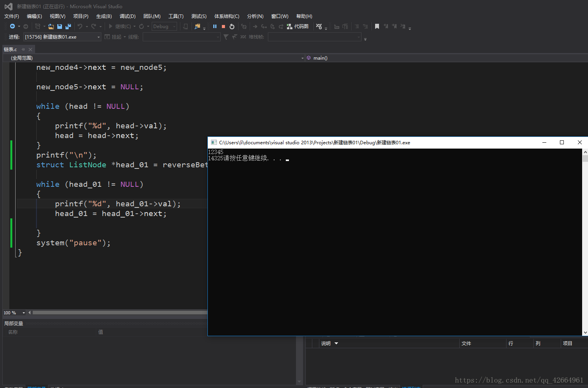588x388 pixels.
Task: Click the Step Into icon
Action: click(x=264, y=26)
